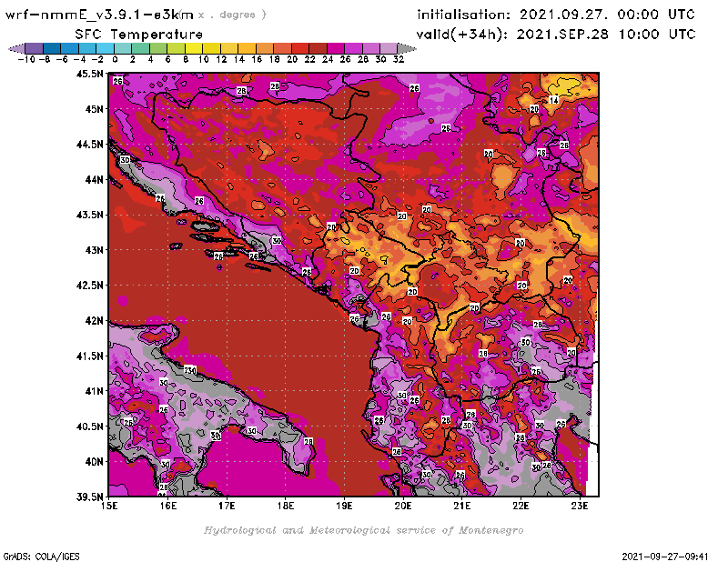Click the '45.5N' latitude axis label

89,74
